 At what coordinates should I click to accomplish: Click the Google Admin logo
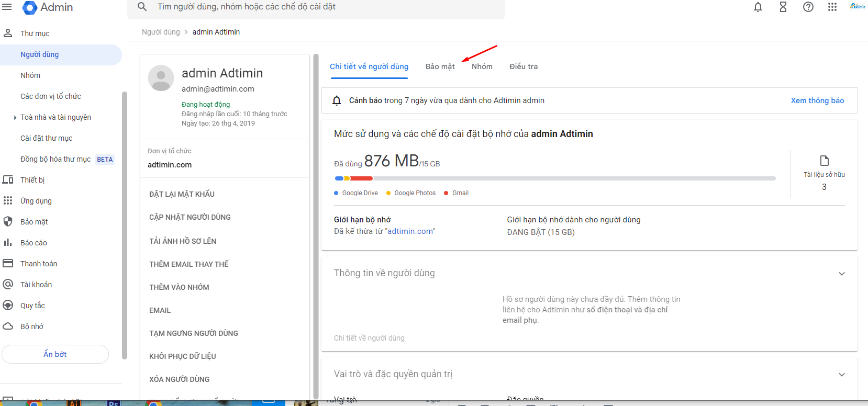click(48, 7)
